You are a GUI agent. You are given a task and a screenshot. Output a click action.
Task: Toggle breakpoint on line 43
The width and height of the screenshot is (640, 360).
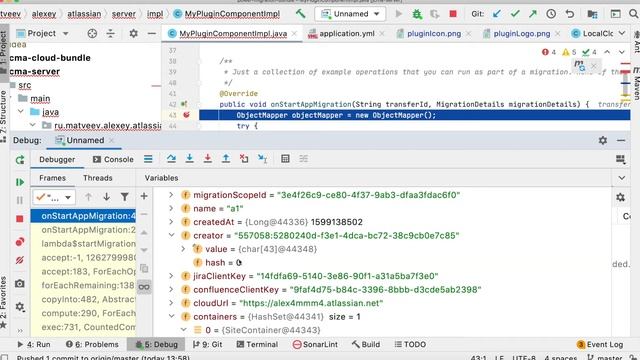coord(186,115)
